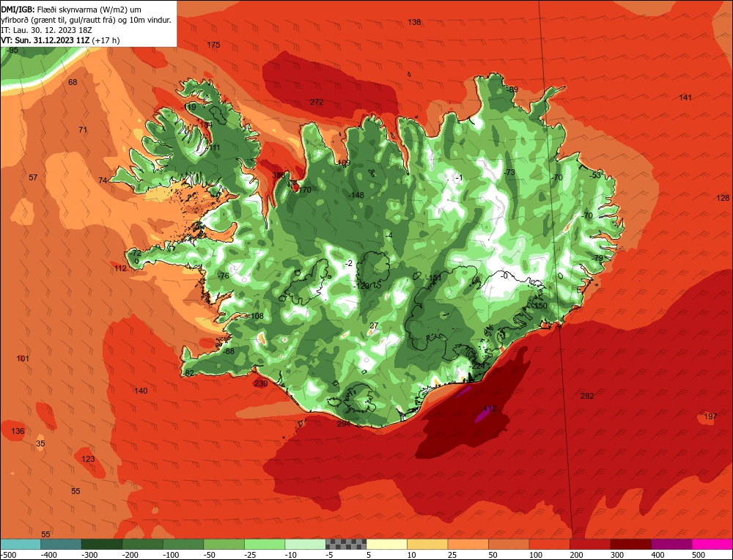The height and width of the screenshot is (560, 733).
Task: Select the value -108 in western Iceland
Action: click(x=256, y=316)
